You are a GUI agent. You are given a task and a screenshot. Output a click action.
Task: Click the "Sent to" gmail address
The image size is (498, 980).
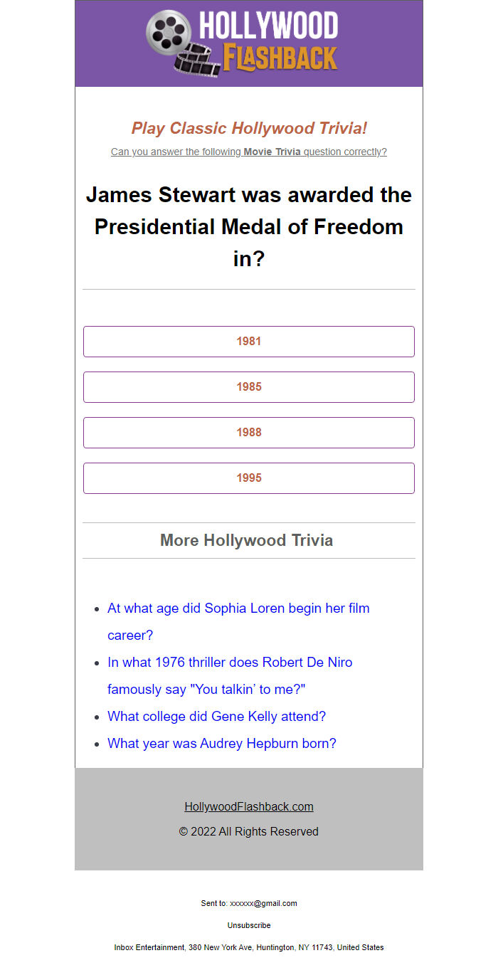(x=263, y=903)
